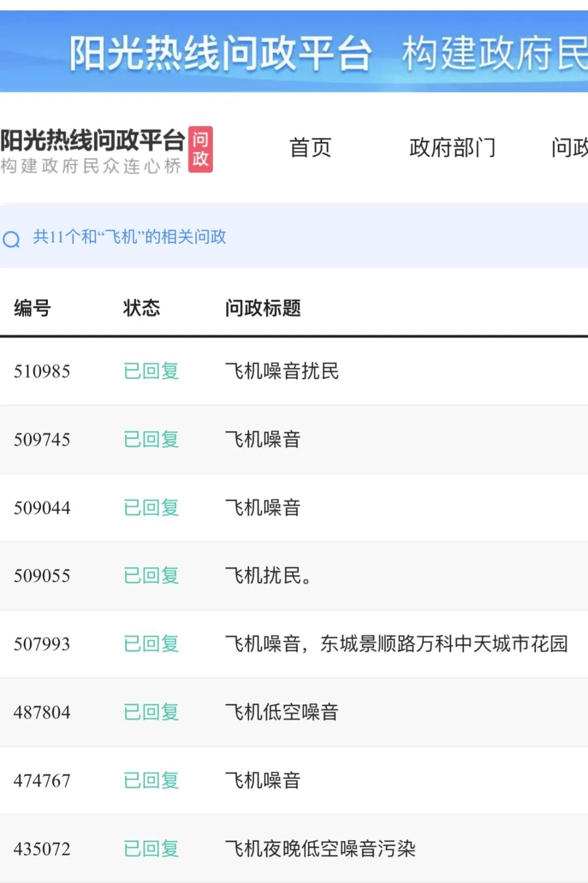
Task: Open the 飞机扰民。 inquiry
Action: (x=268, y=576)
